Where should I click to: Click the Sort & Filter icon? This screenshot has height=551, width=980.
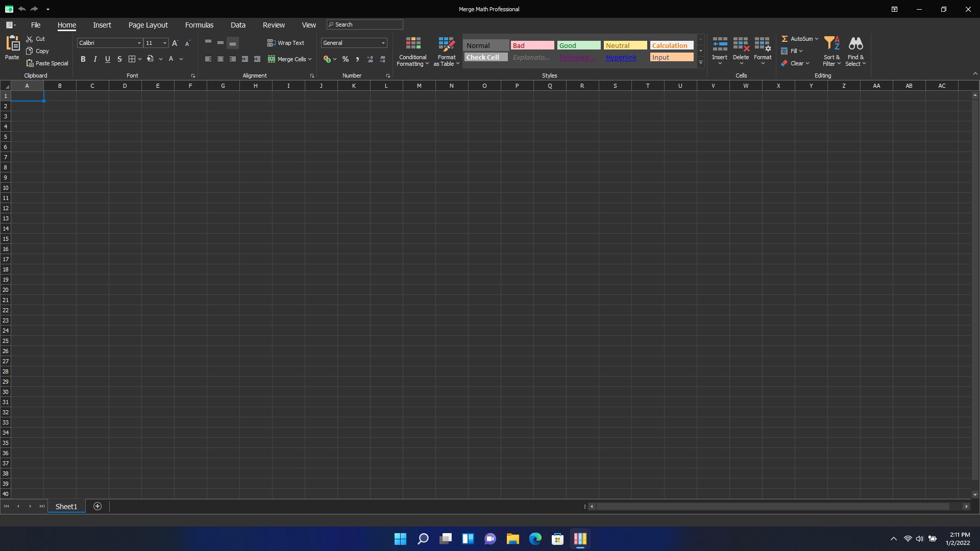coord(831,44)
